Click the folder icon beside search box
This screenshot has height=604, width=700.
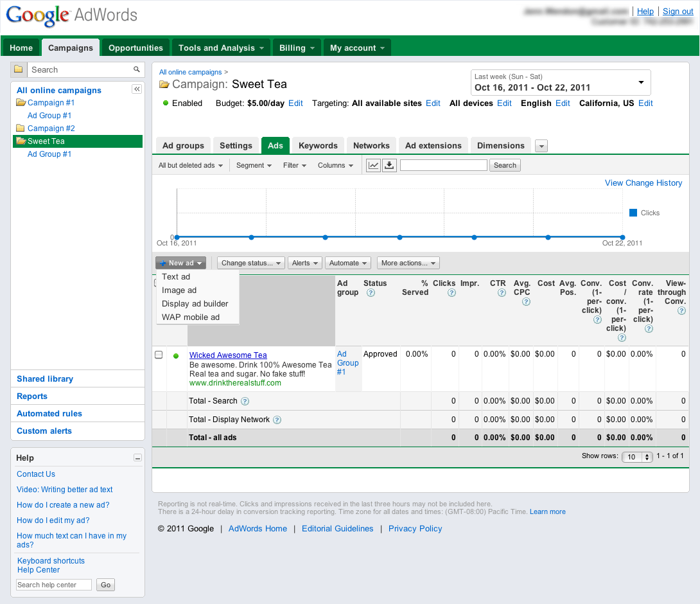19,69
